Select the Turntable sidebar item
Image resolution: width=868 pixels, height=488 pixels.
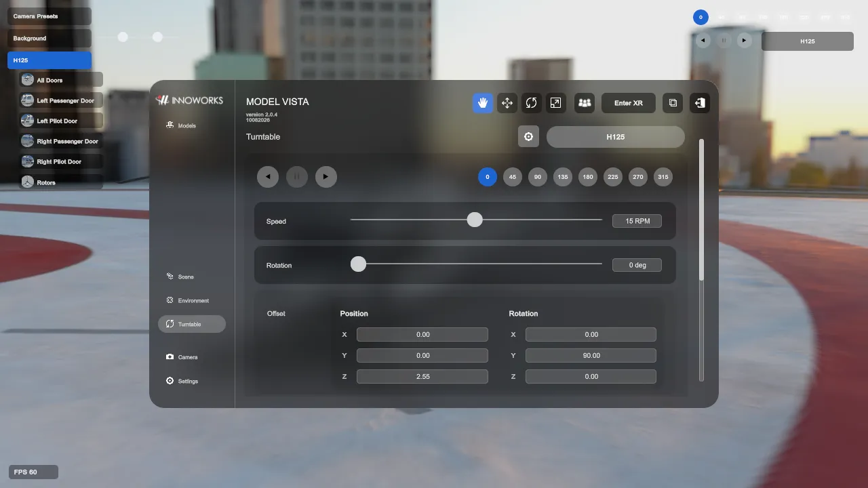click(x=192, y=324)
